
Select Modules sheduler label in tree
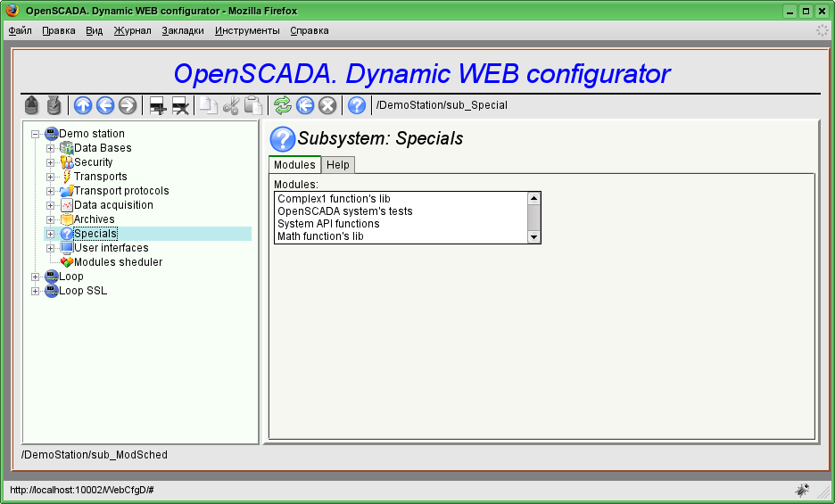pyautogui.click(x=119, y=262)
